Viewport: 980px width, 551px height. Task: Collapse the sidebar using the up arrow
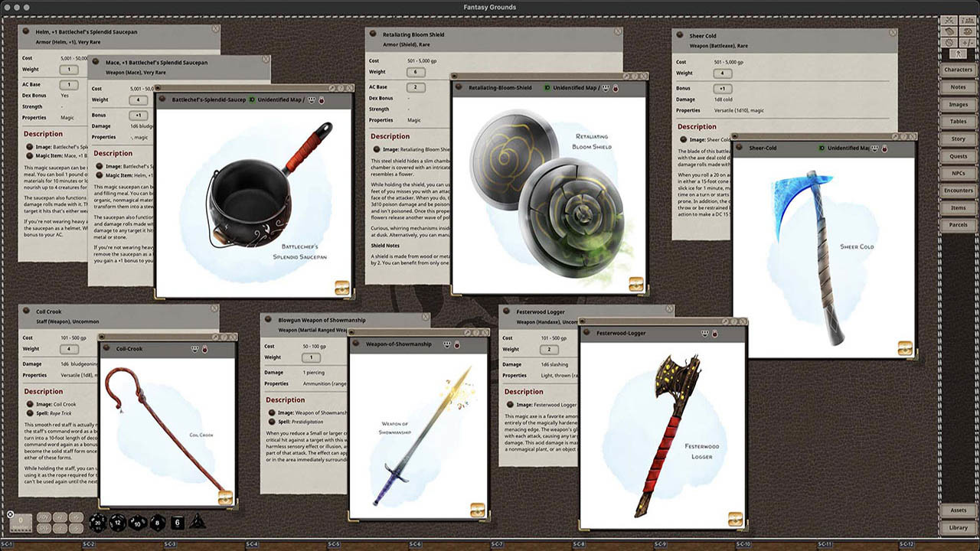coord(958,54)
